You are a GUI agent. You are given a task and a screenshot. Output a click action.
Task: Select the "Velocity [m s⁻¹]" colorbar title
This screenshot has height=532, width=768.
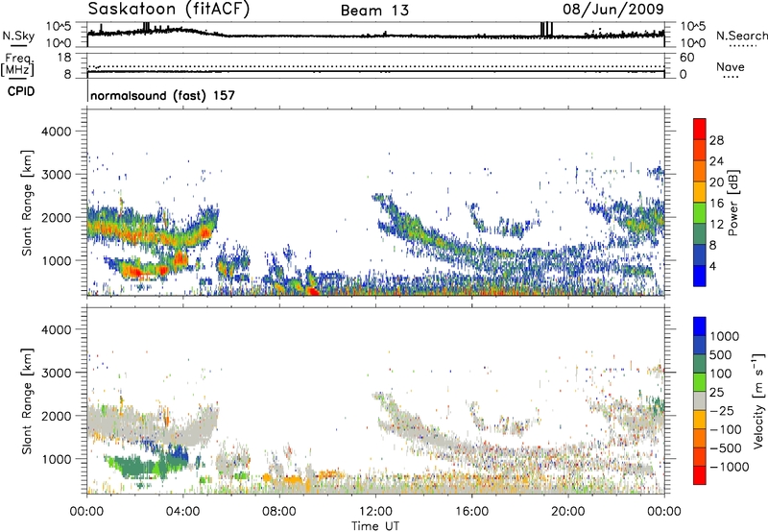(758, 400)
